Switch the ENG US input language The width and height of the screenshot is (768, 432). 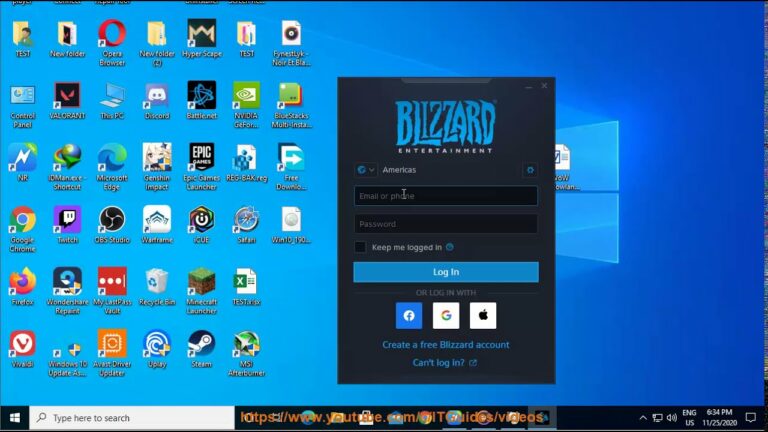point(689,418)
